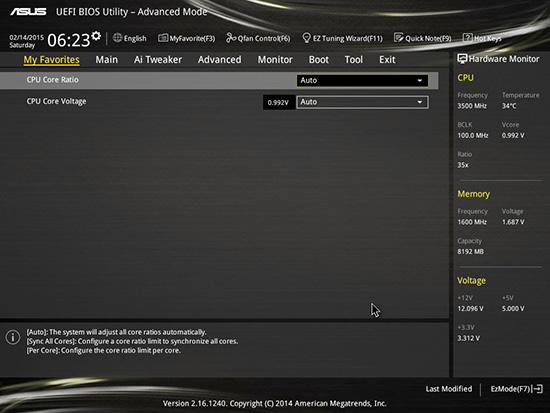
Task: Switch to the My Favorites tab
Action: pyautogui.click(x=52, y=60)
